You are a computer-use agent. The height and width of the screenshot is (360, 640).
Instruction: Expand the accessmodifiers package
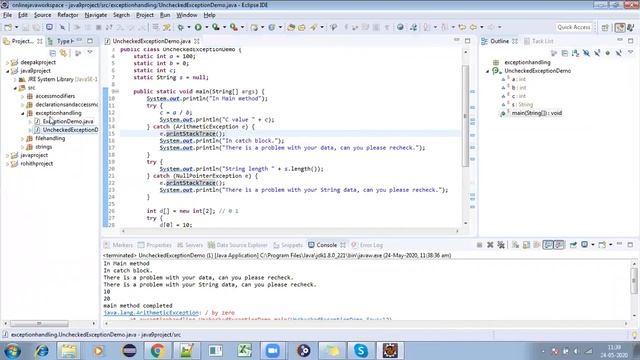click(22, 96)
